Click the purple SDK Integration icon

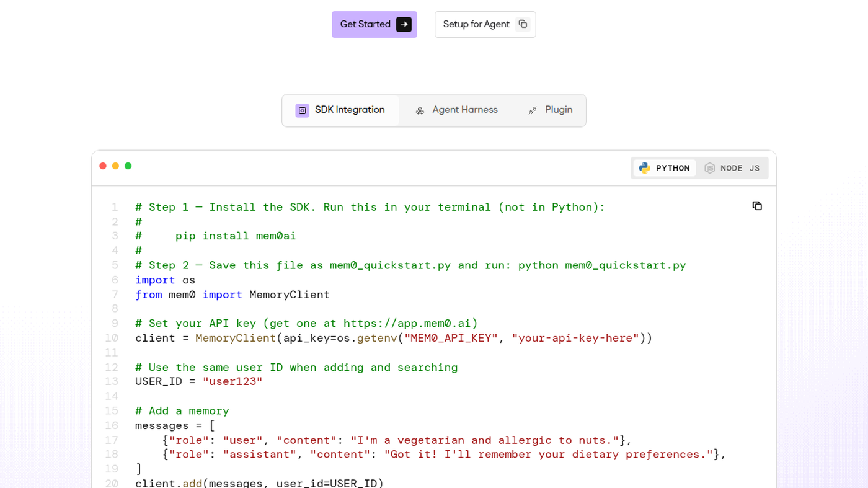[302, 110]
